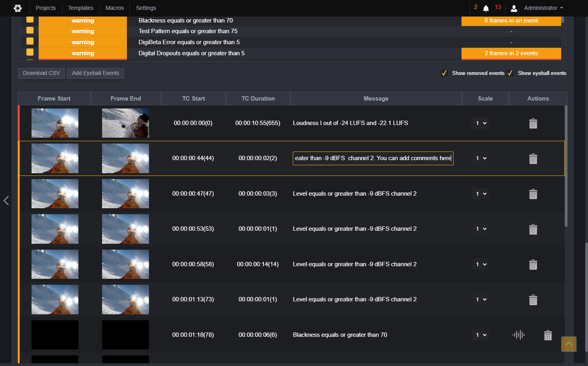Image resolution: width=588 pixels, height=366 pixels.
Task: Toggle Show removed events checkbox
Action: pyautogui.click(x=444, y=73)
